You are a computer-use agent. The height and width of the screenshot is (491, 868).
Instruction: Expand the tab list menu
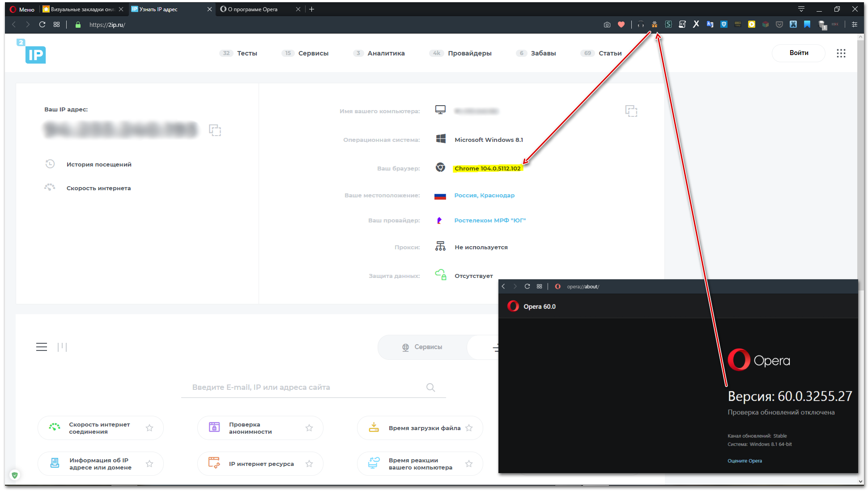(801, 9)
